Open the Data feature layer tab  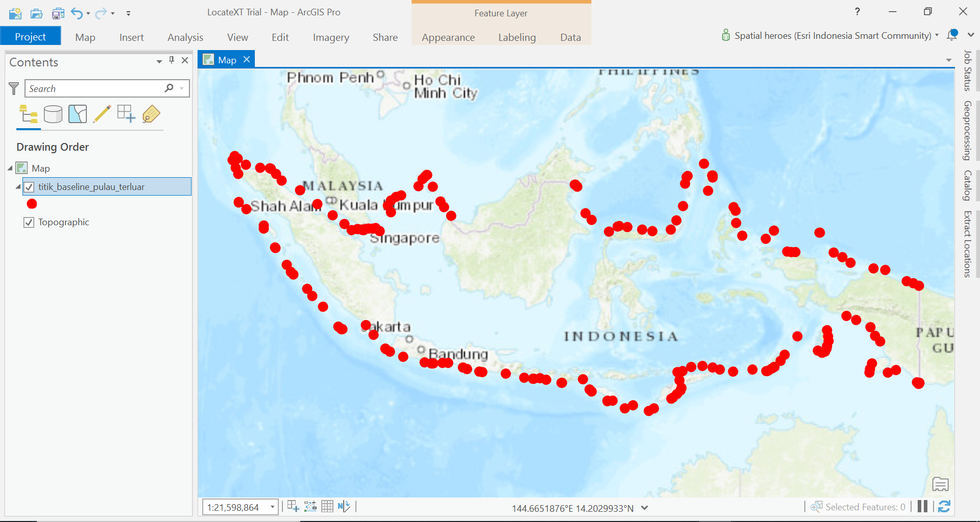click(570, 37)
